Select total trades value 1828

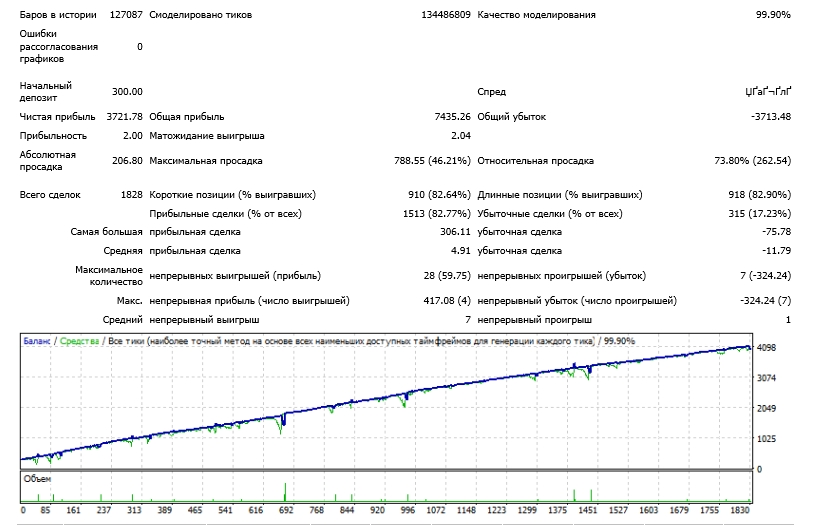(x=132, y=195)
